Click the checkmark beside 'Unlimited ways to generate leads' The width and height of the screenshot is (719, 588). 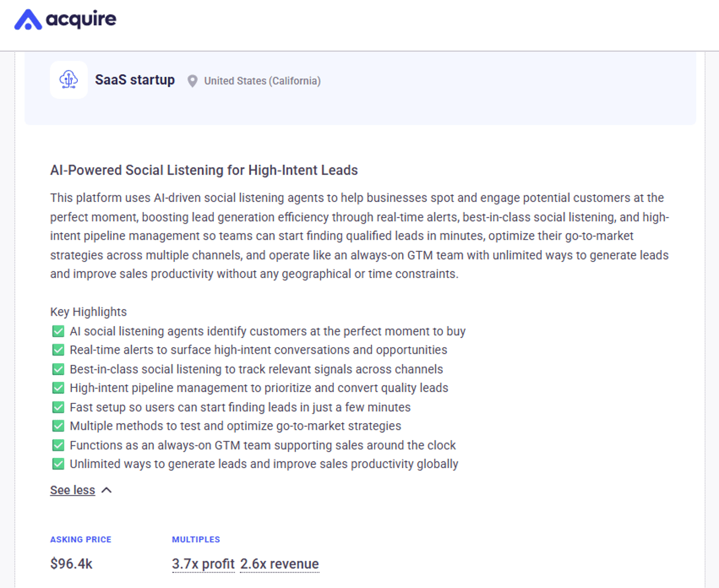coord(58,464)
